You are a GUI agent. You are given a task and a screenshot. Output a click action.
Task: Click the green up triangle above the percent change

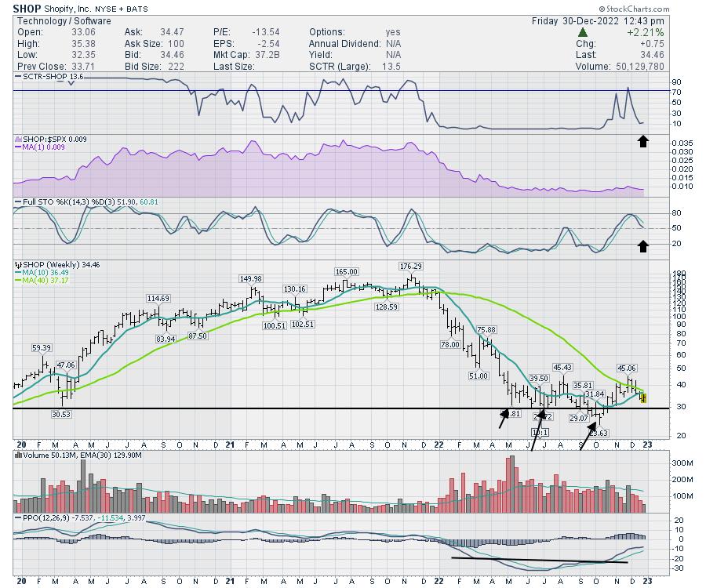coord(583,32)
